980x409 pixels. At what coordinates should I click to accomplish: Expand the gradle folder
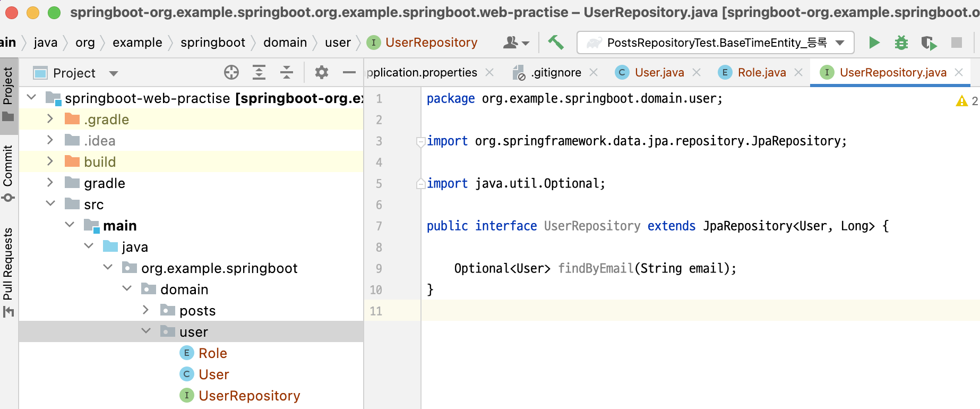[50, 182]
